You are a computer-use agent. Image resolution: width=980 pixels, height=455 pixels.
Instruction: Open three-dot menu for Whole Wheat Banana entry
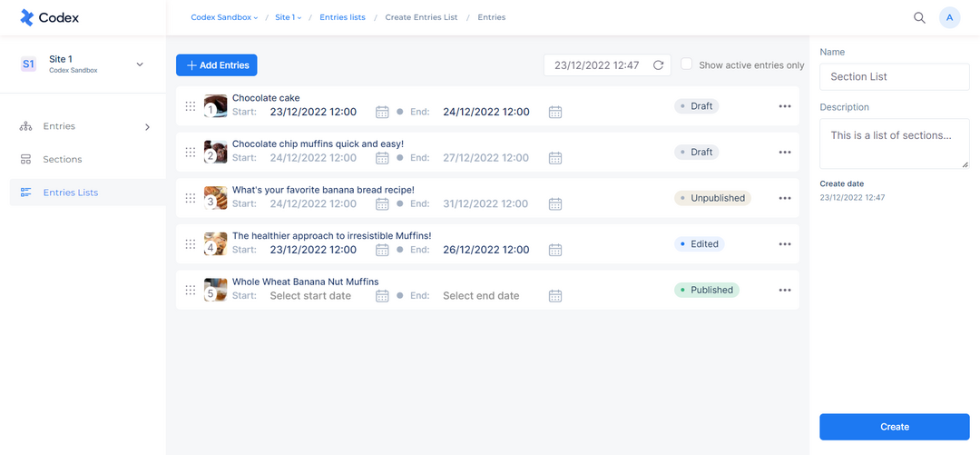[785, 291]
